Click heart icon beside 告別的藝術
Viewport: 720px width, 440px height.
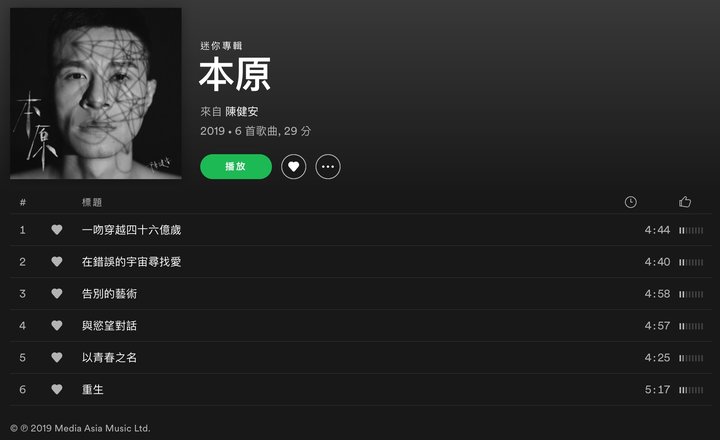[x=56, y=293]
